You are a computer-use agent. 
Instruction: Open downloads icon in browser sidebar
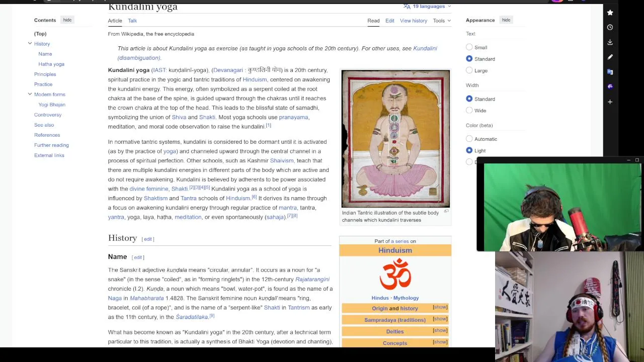pyautogui.click(x=610, y=42)
